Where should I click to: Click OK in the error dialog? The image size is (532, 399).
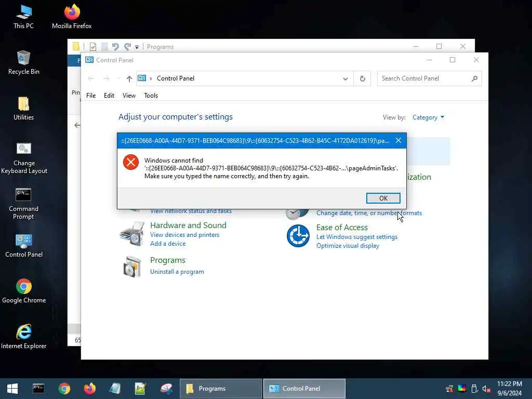(x=383, y=198)
